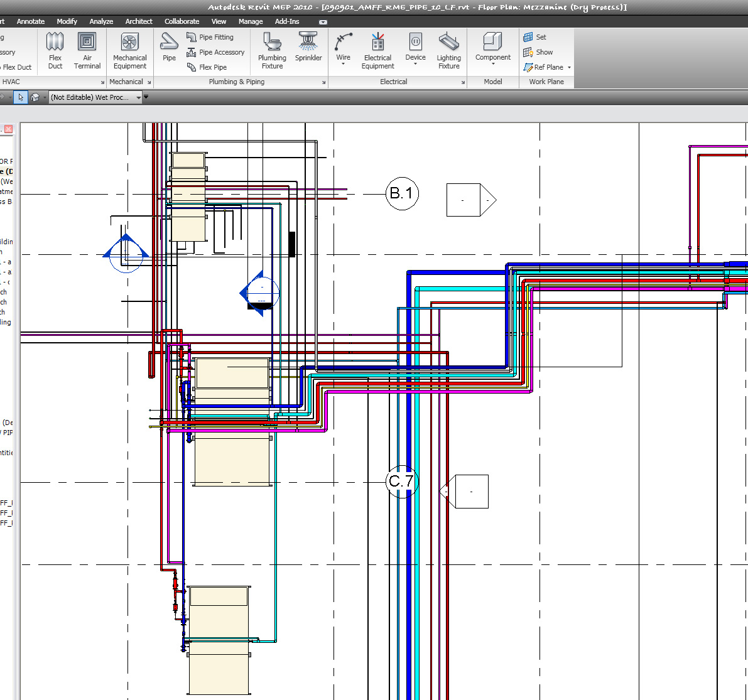This screenshot has width=748, height=700.
Task: Select the Lighting Fixture tool
Action: click(448, 50)
